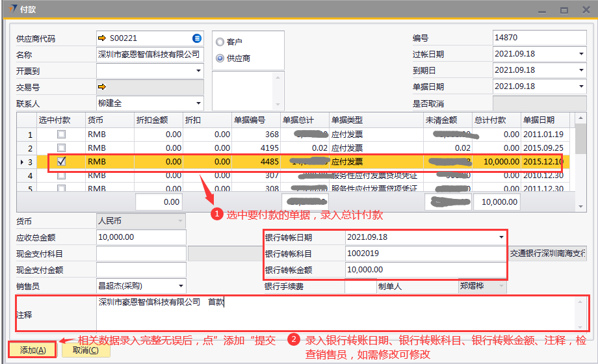The width and height of the screenshot is (598, 364).
Task: Click the blue lookup icon in supplier code field
Action: [x=197, y=38]
